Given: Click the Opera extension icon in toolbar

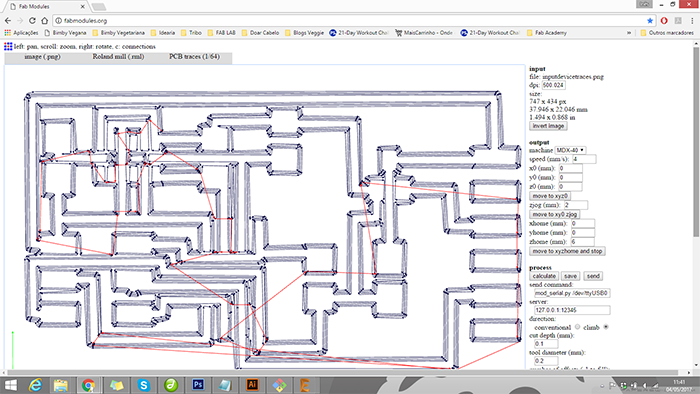Looking at the screenshot, I should 664,21.
